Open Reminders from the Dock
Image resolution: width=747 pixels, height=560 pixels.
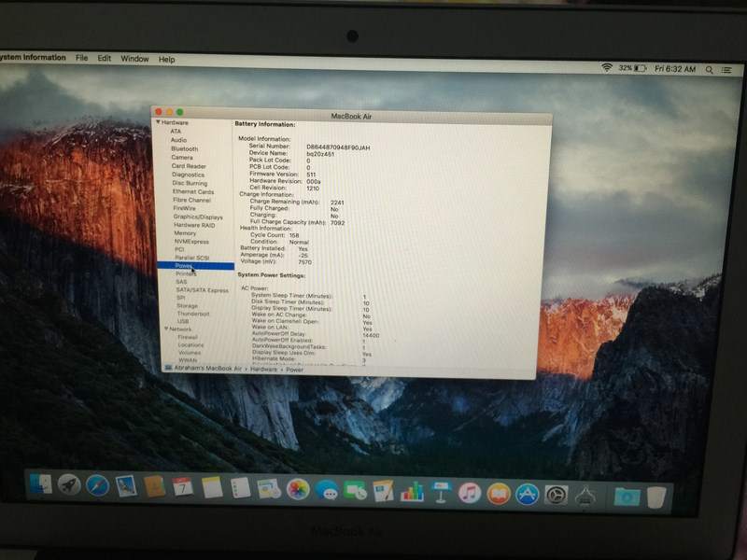click(x=240, y=488)
